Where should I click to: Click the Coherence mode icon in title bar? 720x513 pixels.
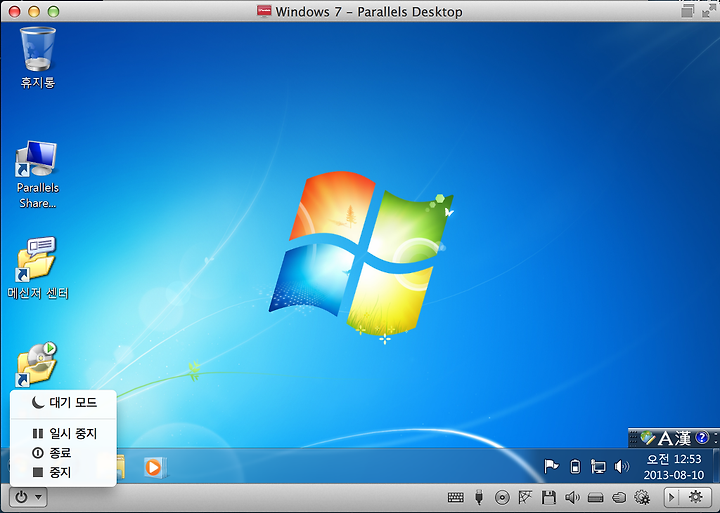pyautogui.click(x=687, y=11)
